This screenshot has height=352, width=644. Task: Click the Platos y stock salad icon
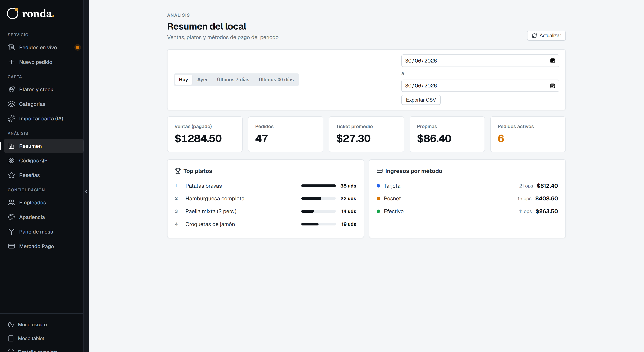(x=11, y=89)
